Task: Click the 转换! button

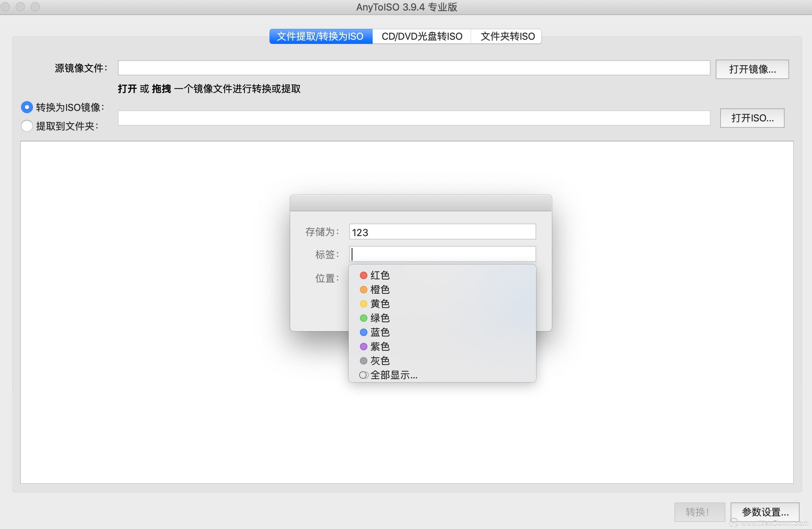Action: click(x=700, y=512)
